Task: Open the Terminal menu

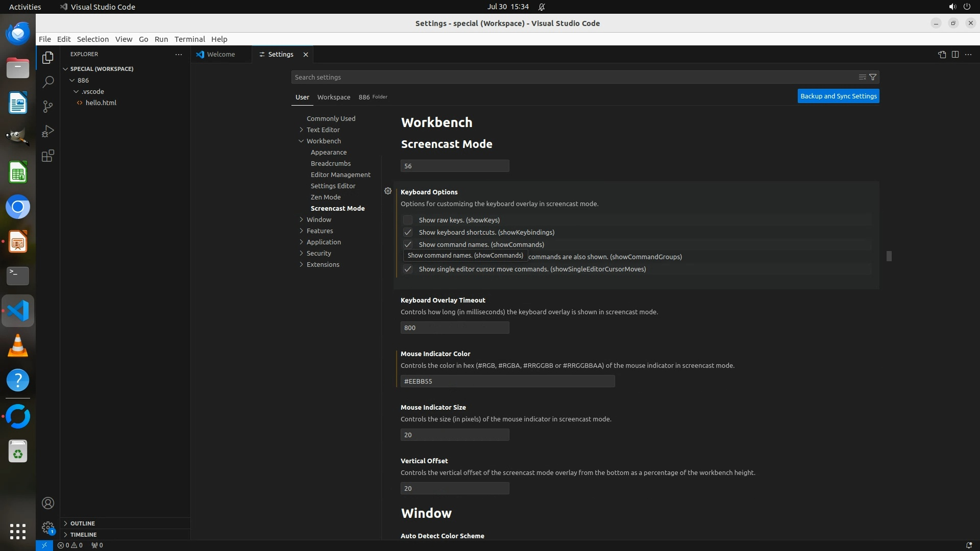Action: click(x=189, y=39)
